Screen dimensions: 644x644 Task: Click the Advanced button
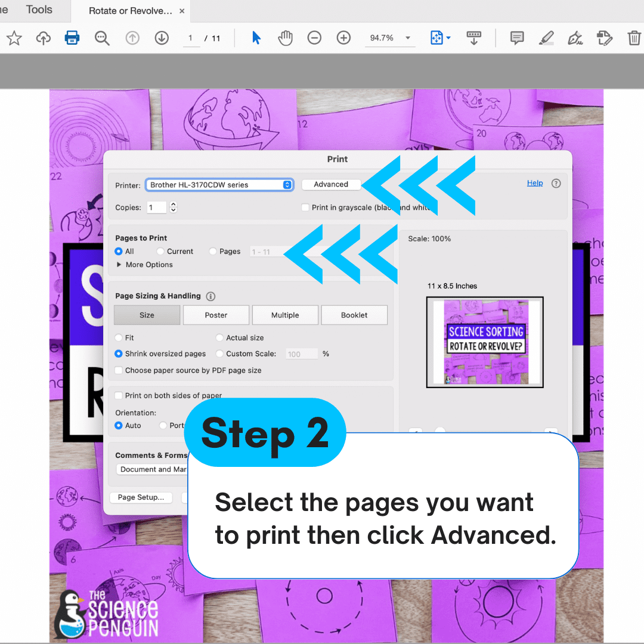331,184
